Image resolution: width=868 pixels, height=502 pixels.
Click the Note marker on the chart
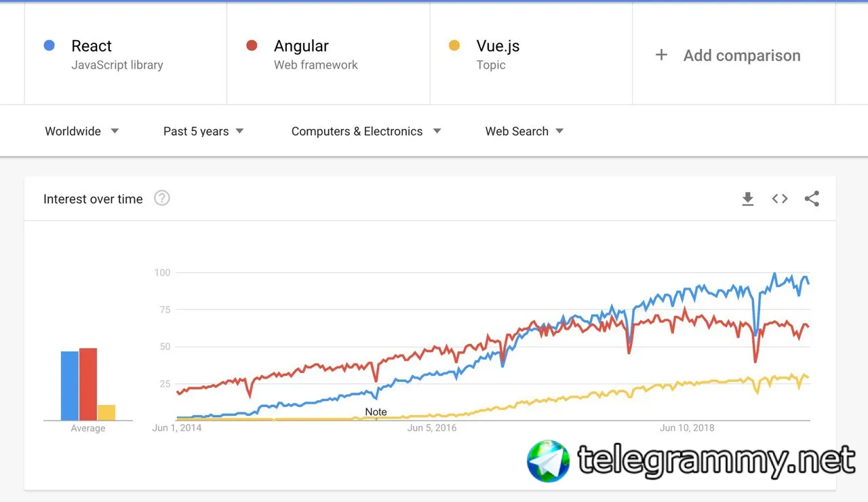click(x=376, y=412)
